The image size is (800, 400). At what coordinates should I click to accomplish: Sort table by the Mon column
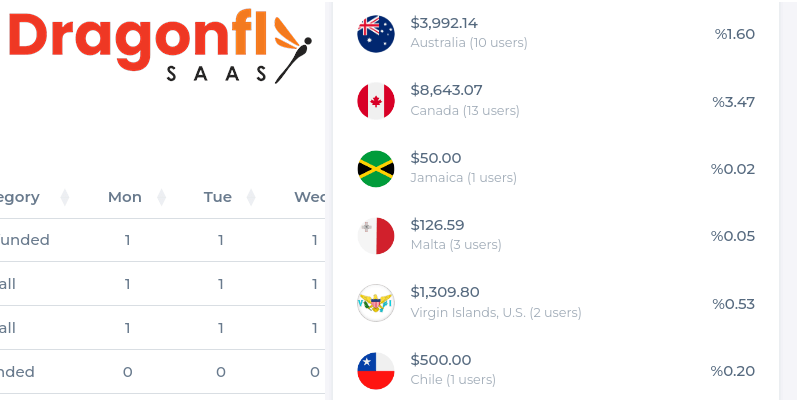coord(161,197)
